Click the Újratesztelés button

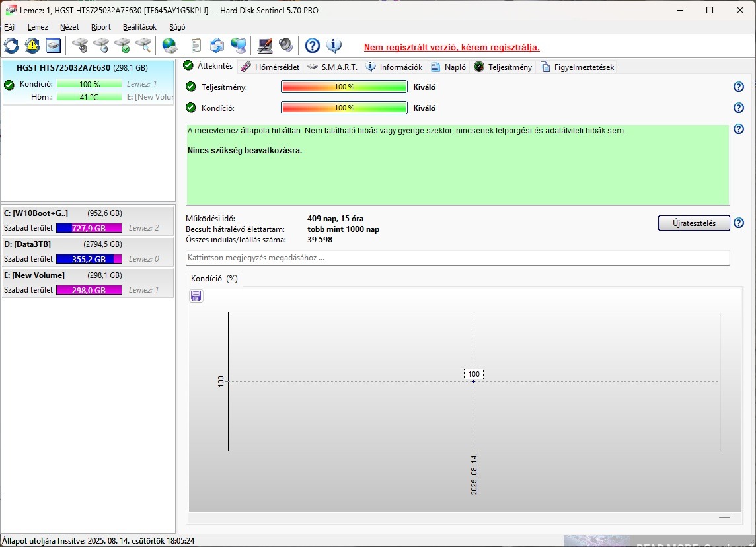pos(694,223)
